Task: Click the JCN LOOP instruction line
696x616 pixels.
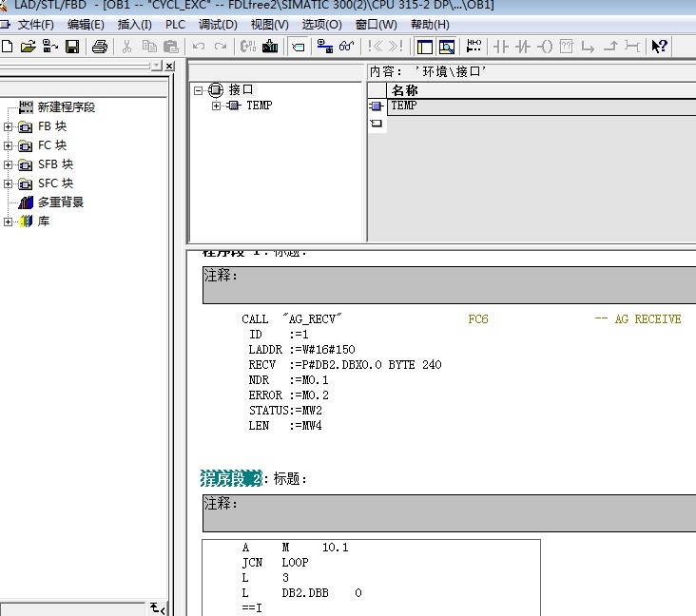Action: pyautogui.click(x=275, y=563)
